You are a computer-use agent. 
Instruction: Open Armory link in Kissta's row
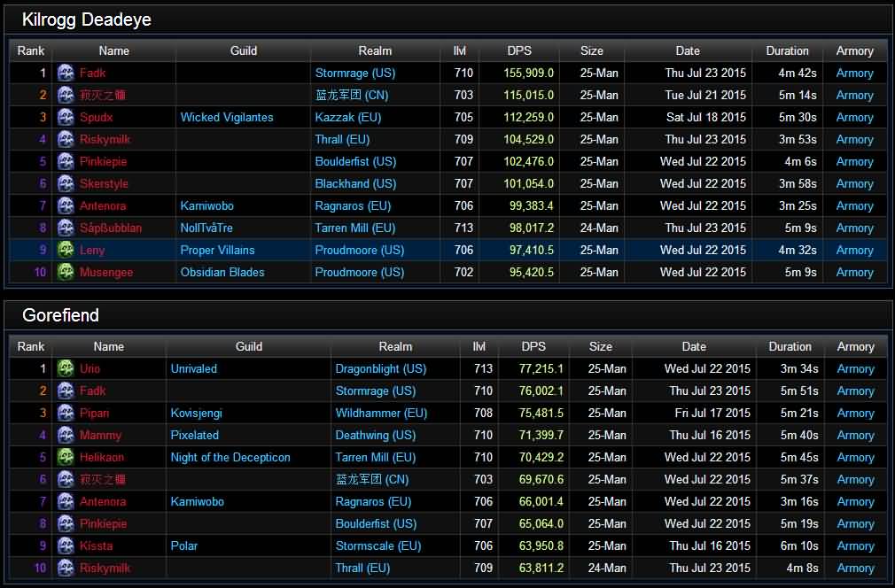(855, 545)
